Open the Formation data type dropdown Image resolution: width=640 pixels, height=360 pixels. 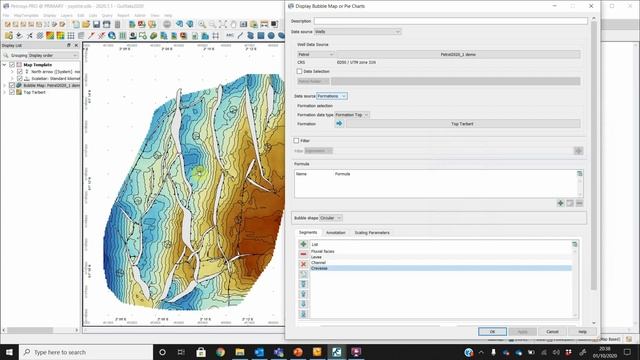pyautogui.click(x=352, y=115)
